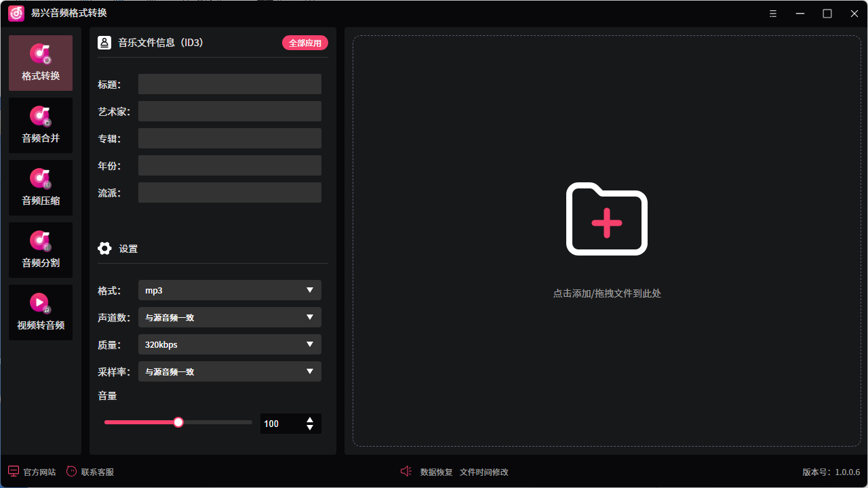Switch to the 音频压缩 compression tool
Image resolution: width=868 pixels, height=488 pixels.
coord(40,187)
